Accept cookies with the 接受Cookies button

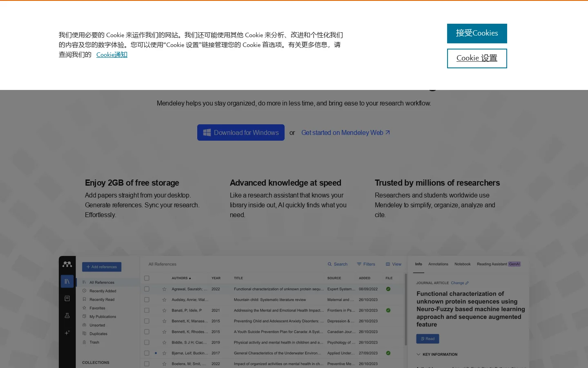click(477, 34)
